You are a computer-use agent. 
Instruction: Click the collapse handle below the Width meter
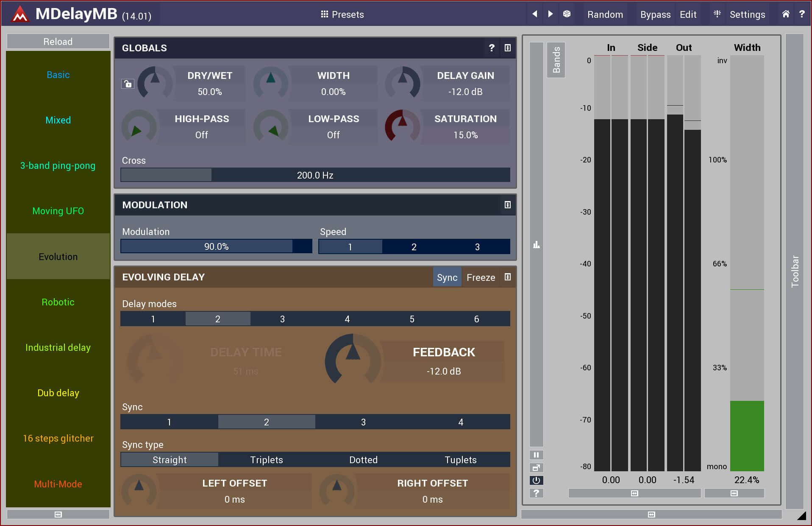pyautogui.click(x=734, y=493)
